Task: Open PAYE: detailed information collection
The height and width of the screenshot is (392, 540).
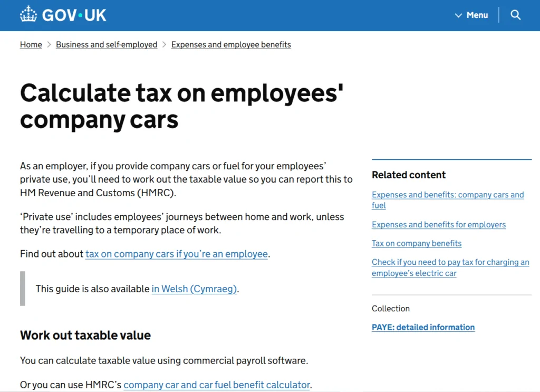Action: [423, 327]
